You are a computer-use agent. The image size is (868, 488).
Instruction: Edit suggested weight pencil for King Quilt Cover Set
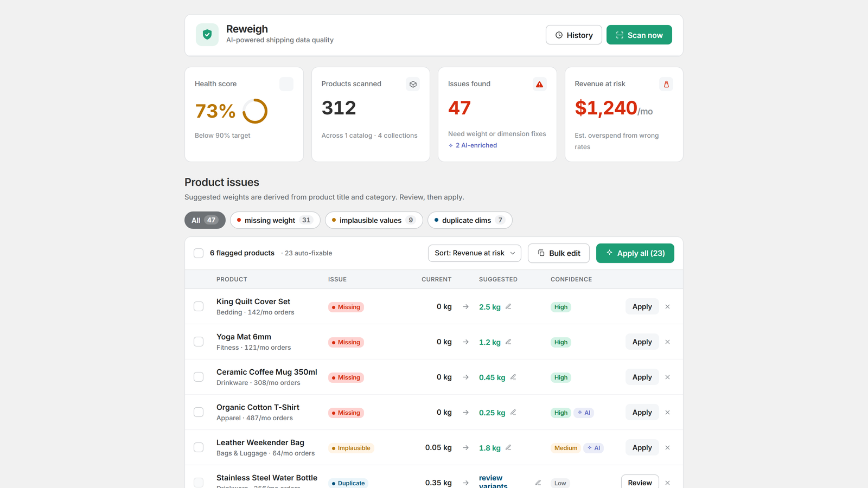click(508, 306)
